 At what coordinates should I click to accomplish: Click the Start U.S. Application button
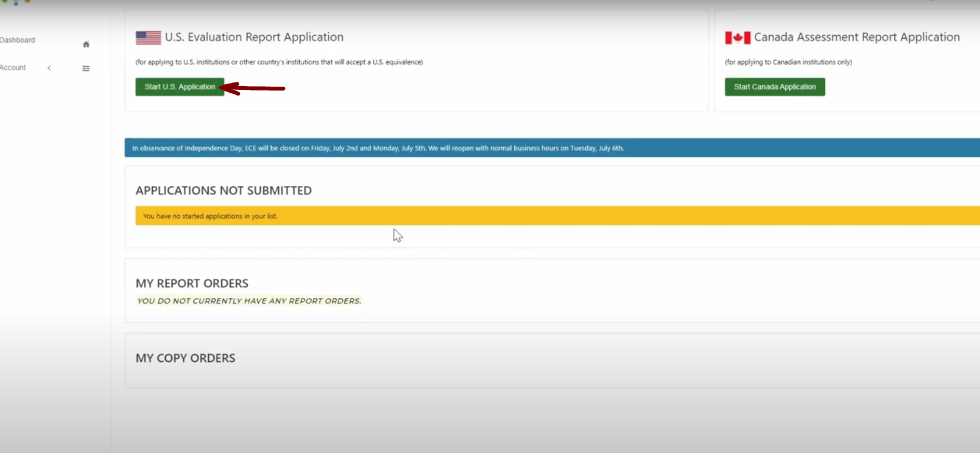[x=180, y=87]
